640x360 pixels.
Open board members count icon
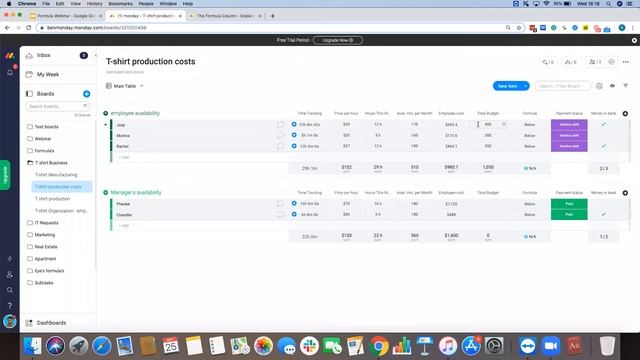click(x=596, y=62)
